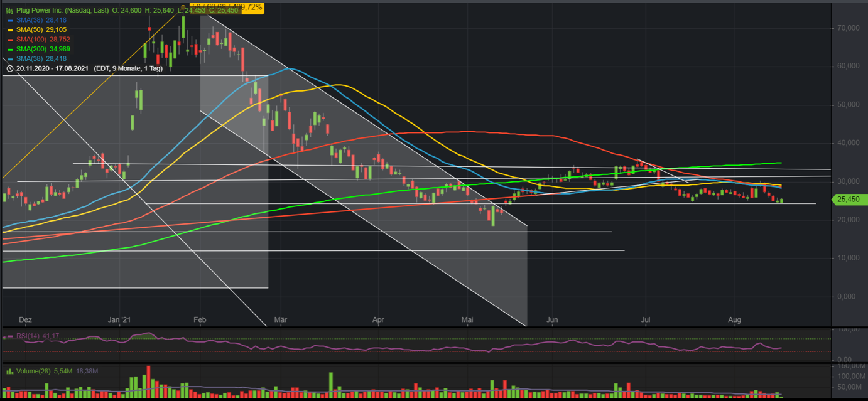This screenshot has width=868, height=401.
Task: Click the yellow trend line handle dot
Action: [x=183, y=8]
